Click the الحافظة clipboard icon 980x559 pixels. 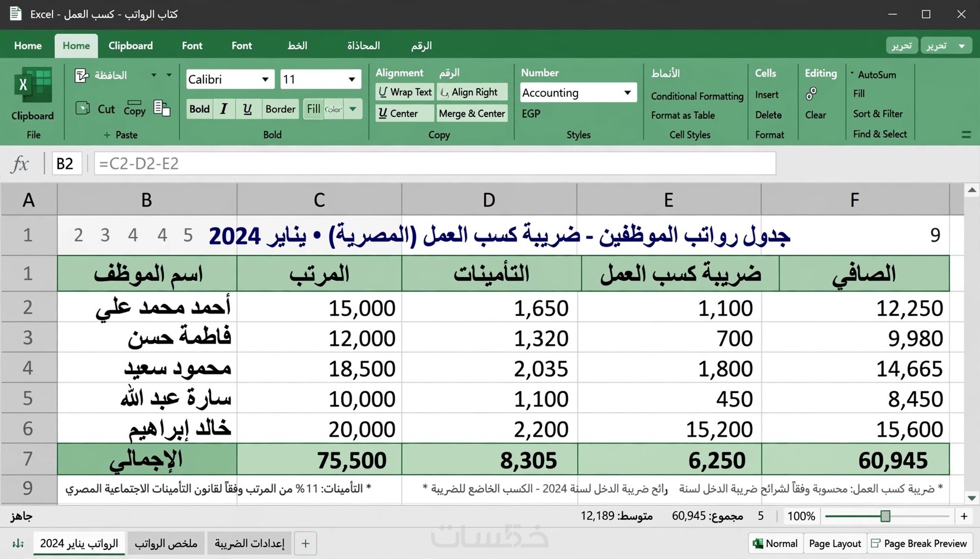coord(81,75)
